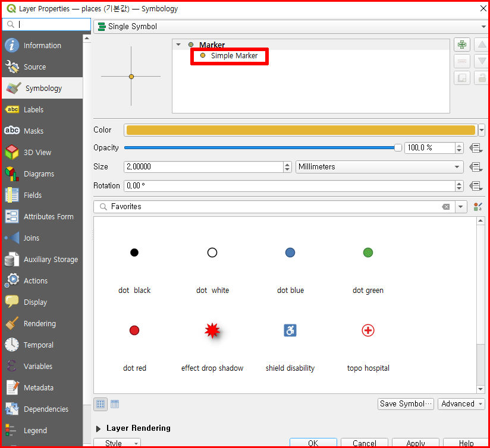This screenshot has width=490, height=448.
Task: Open the Labels tab
Action: click(42, 109)
